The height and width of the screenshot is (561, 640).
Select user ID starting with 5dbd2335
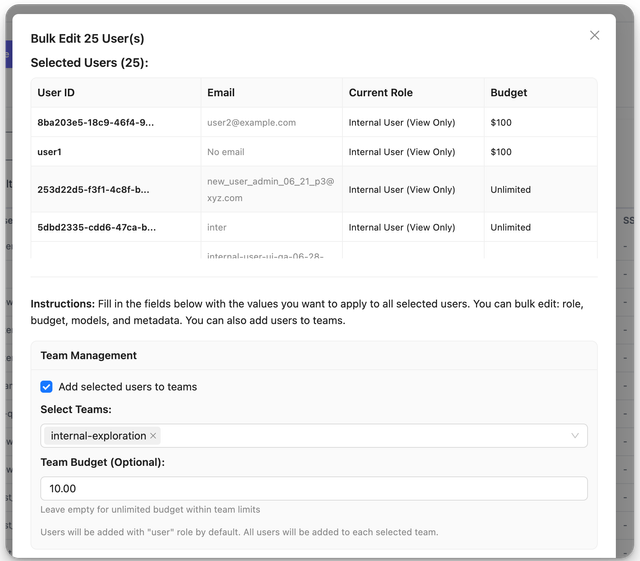[x=96, y=227]
